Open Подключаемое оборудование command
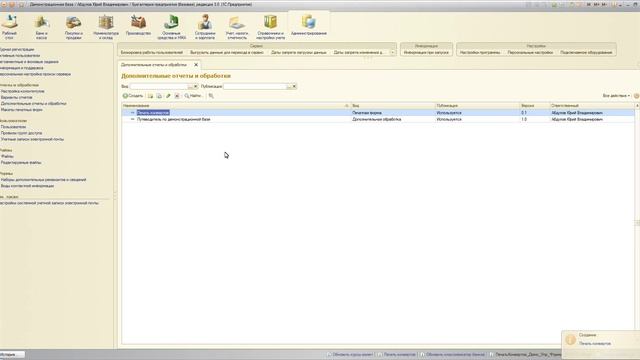The height and width of the screenshot is (360, 640). tap(586, 53)
